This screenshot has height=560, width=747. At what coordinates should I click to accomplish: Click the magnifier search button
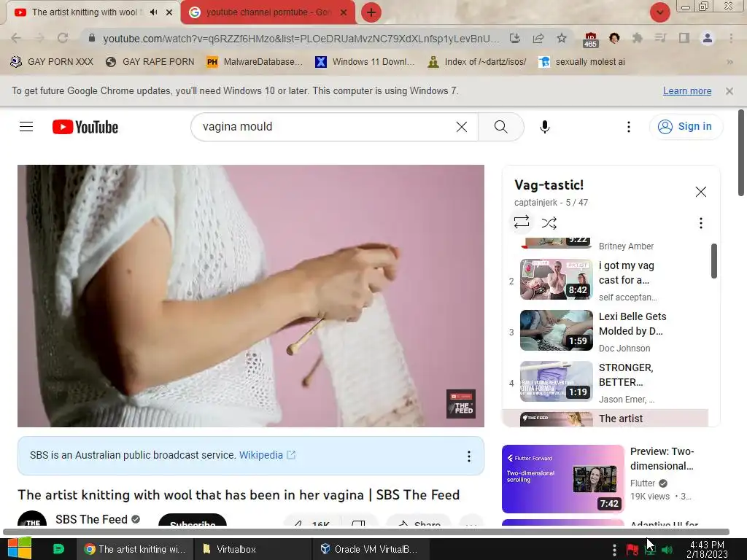click(x=500, y=127)
